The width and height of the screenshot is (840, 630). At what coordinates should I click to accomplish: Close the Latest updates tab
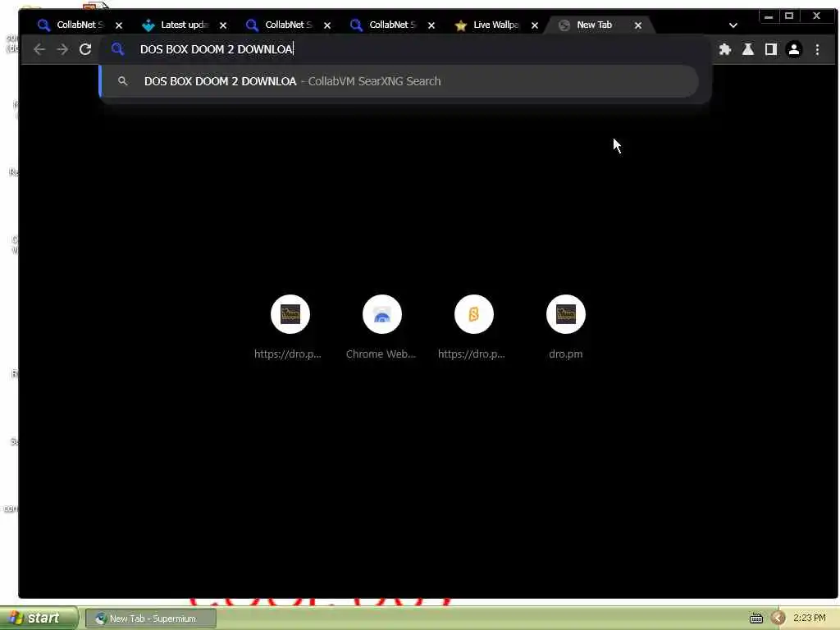223,25
